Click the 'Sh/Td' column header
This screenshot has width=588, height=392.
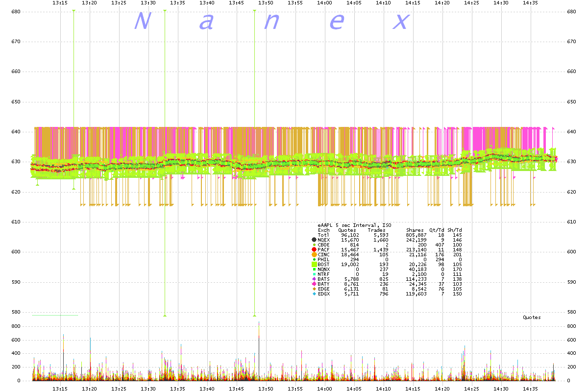(x=455, y=230)
